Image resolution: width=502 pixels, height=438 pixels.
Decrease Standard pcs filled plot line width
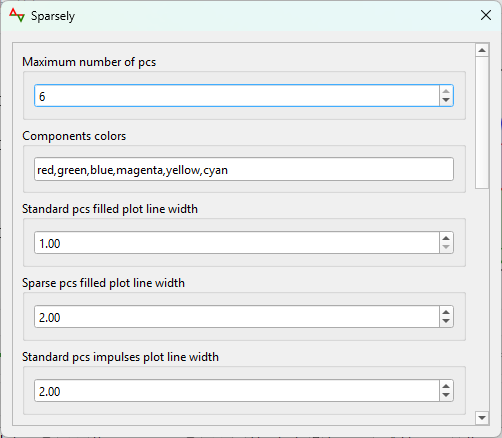coord(446,247)
